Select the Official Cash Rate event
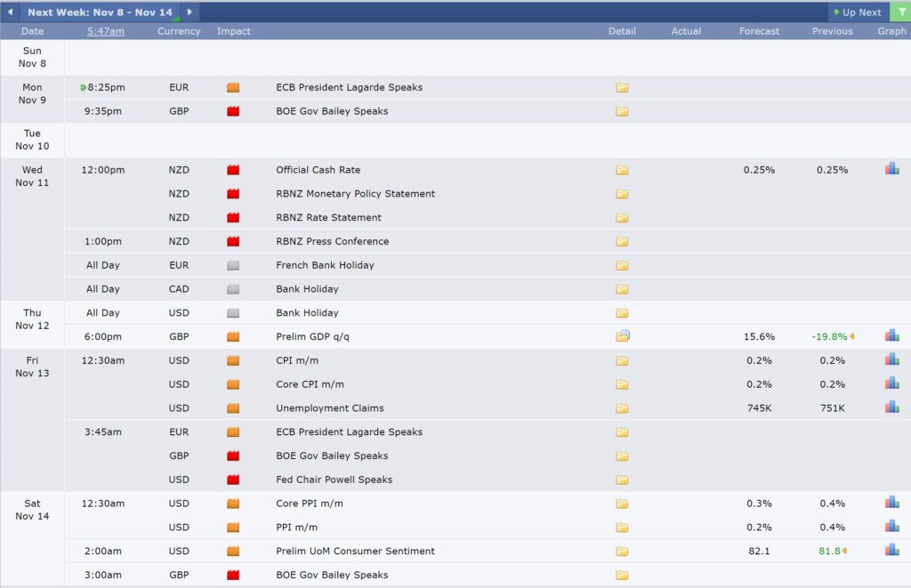The height and width of the screenshot is (588, 911). coord(318,170)
